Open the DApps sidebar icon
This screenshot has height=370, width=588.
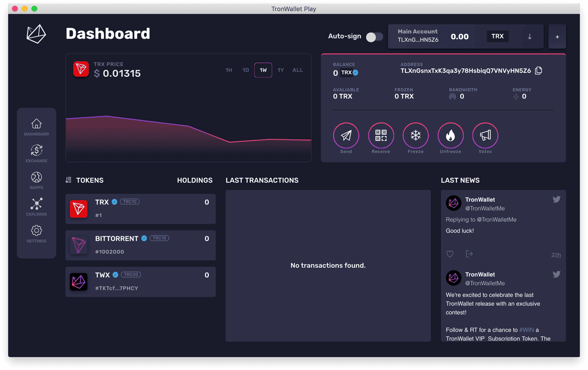tap(36, 178)
